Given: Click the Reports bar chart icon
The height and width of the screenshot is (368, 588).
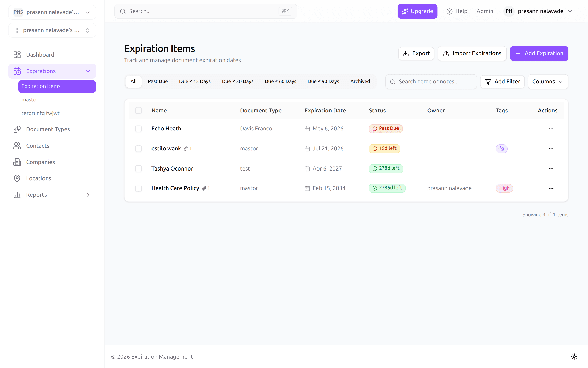Looking at the screenshot, I should (17, 195).
